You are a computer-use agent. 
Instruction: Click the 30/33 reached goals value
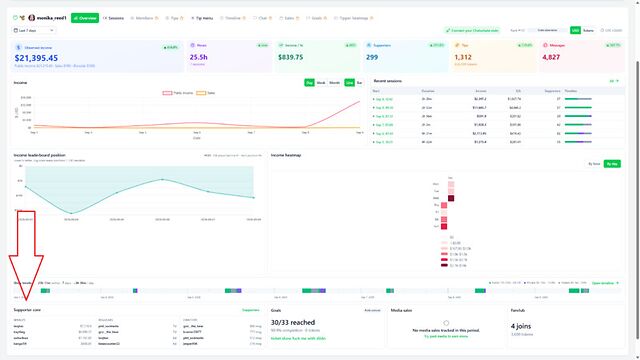click(293, 322)
